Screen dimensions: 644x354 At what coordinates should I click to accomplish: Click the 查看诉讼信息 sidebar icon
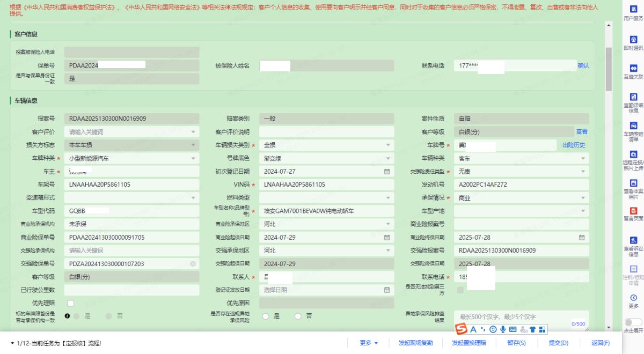tap(633, 242)
